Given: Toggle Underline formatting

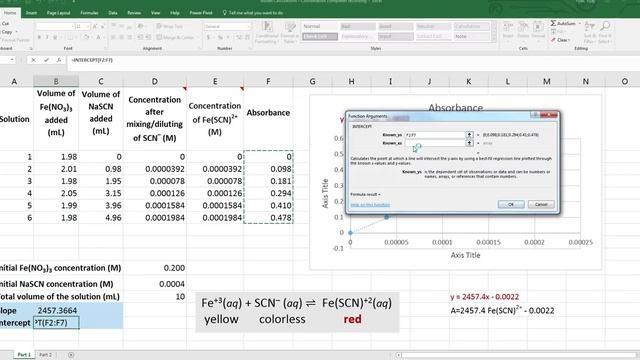Looking at the screenshot, I should coord(55,37).
